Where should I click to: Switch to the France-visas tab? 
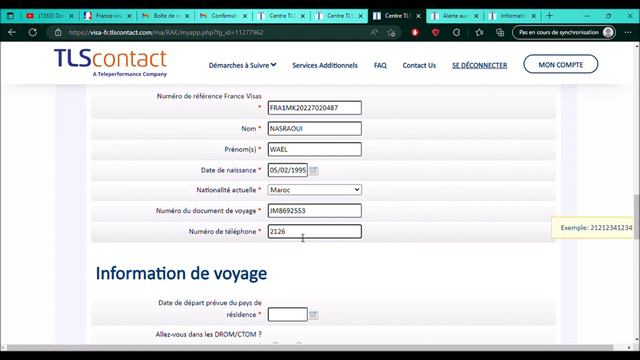click(107, 16)
